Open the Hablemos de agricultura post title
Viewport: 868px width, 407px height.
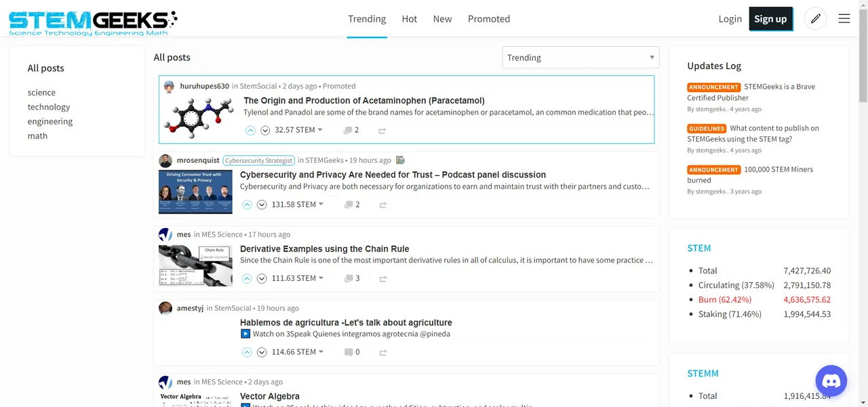(346, 323)
